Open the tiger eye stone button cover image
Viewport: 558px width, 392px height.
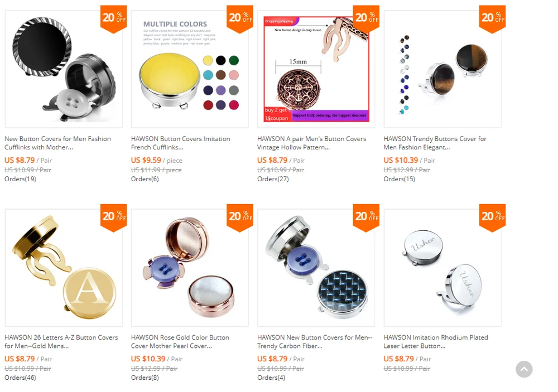coord(442,69)
